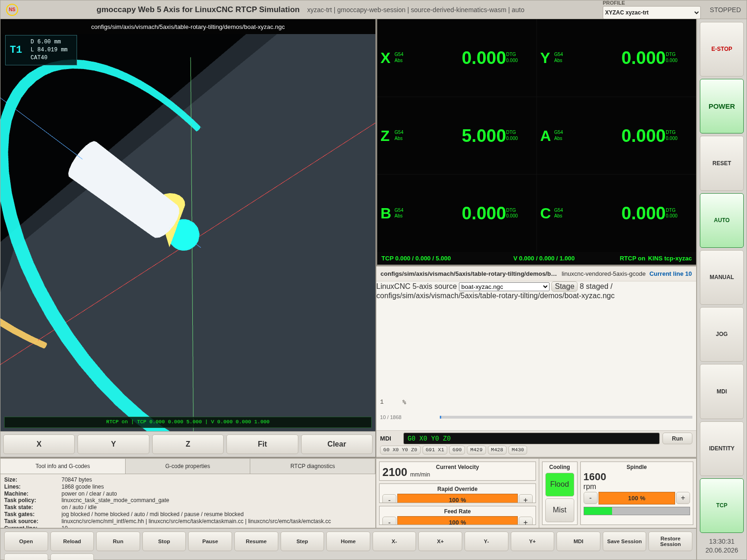Decrease Spindle override with minus
The width and height of the screenshot is (747, 560).
(x=591, y=498)
